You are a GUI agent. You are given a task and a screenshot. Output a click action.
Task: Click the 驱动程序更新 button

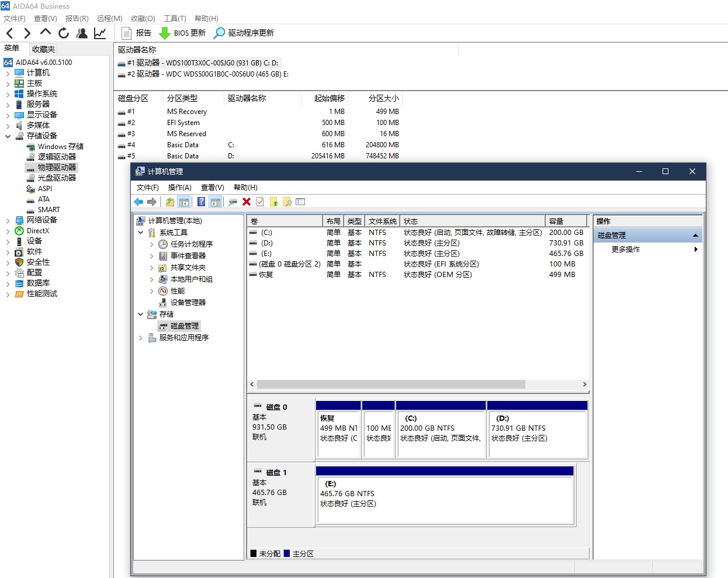point(244,33)
